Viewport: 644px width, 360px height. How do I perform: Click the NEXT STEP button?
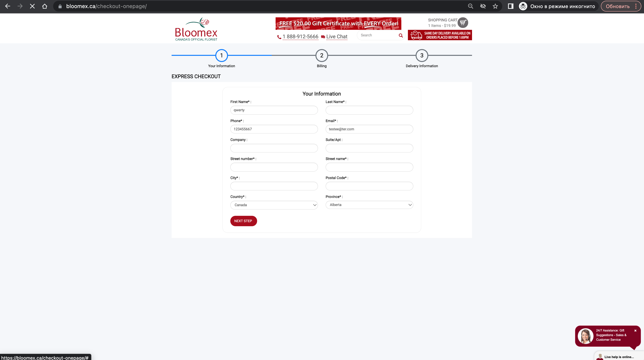pos(243,221)
